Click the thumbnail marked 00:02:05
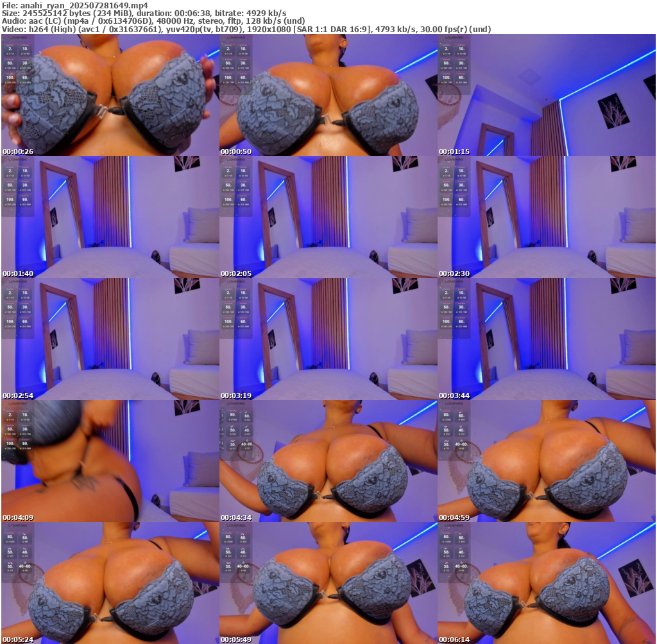Viewport: 657px width, 644px height. point(328,217)
